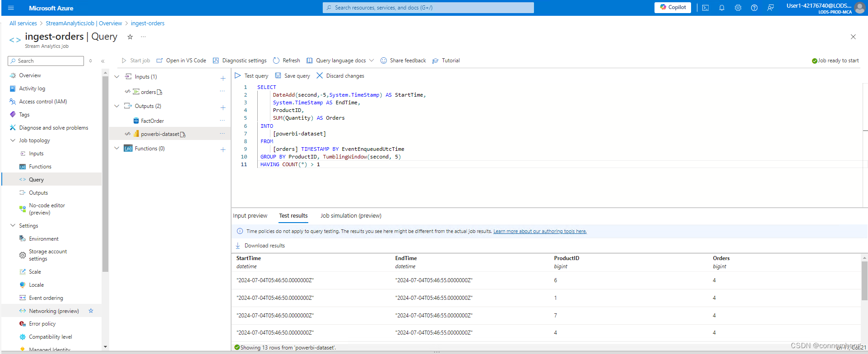This screenshot has width=868, height=354.
Task: Open ellipsis menu for FactOrder output
Action: click(222, 121)
